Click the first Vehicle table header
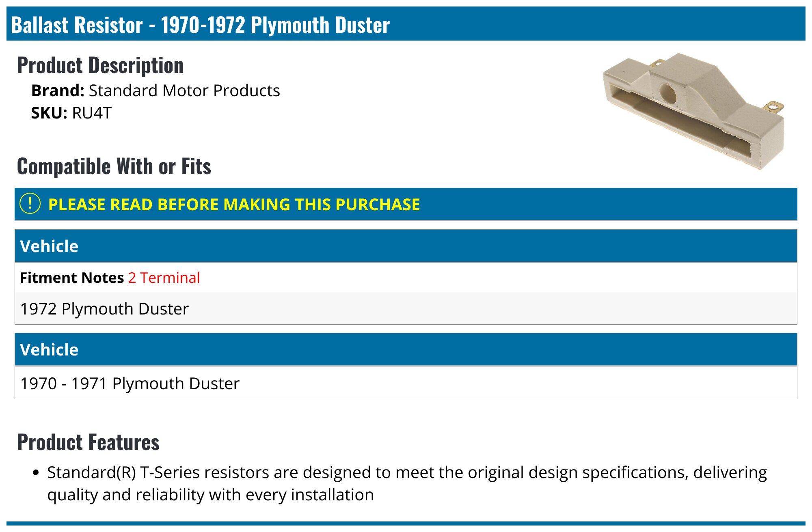The height and width of the screenshot is (532, 812). 49,246
